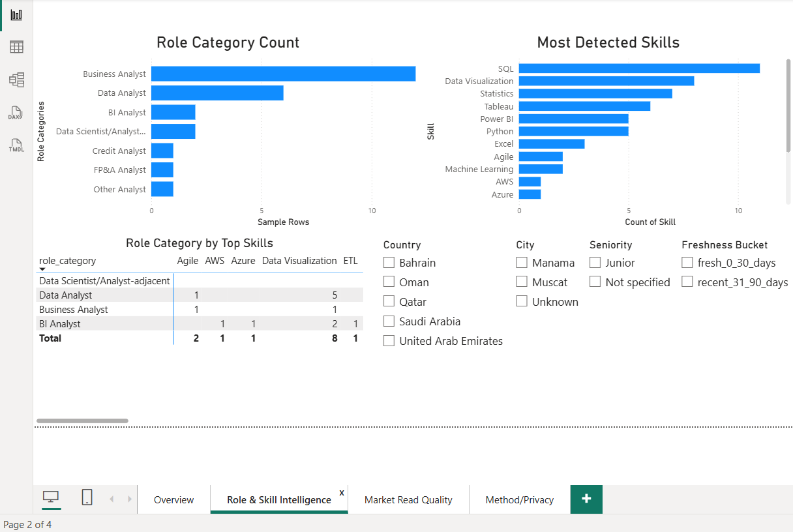Tick the Qatar country checkbox

click(x=389, y=302)
